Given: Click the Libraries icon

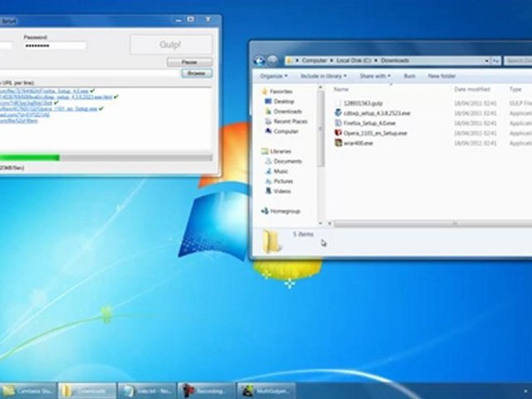Looking at the screenshot, I should [265, 151].
